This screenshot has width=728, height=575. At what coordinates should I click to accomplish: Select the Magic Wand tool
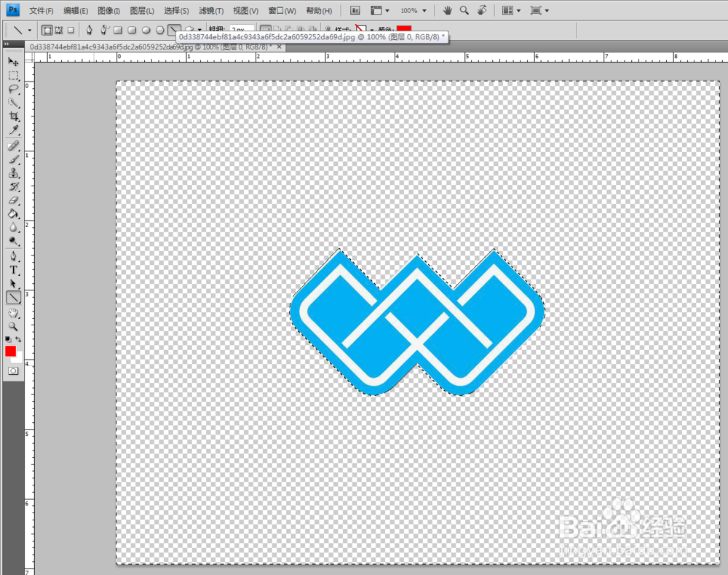click(x=13, y=102)
